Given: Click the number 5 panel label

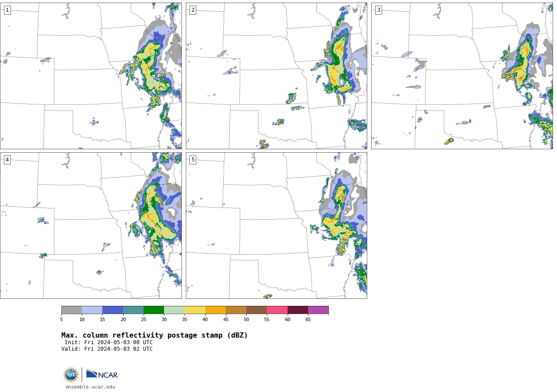Looking at the screenshot, I should point(193,160).
